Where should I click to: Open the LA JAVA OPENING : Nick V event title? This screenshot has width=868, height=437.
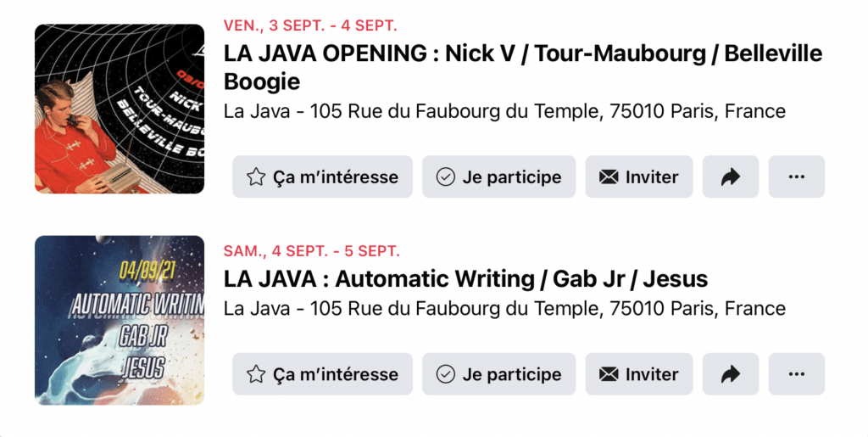[x=522, y=67]
